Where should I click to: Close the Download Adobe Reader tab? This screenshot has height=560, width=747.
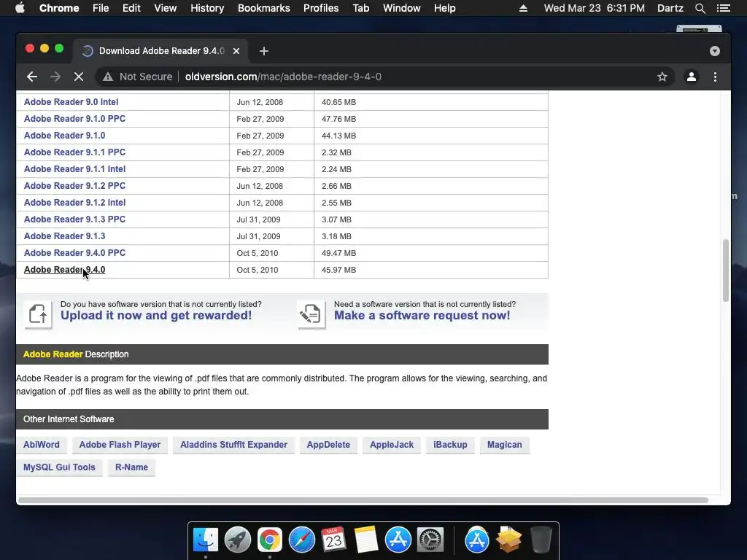pyautogui.click(x=236, y=51)
